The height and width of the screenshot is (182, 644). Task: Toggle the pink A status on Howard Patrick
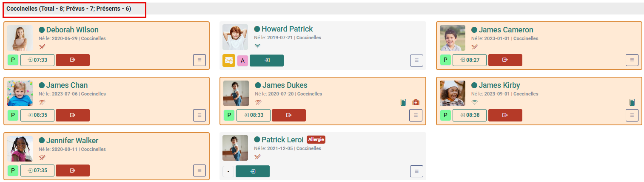click(x=242, y=61)
